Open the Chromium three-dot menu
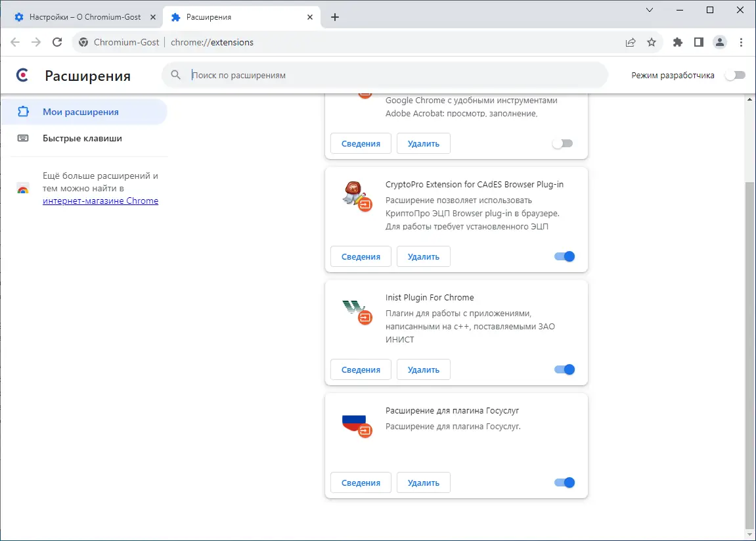 [742, 42]
